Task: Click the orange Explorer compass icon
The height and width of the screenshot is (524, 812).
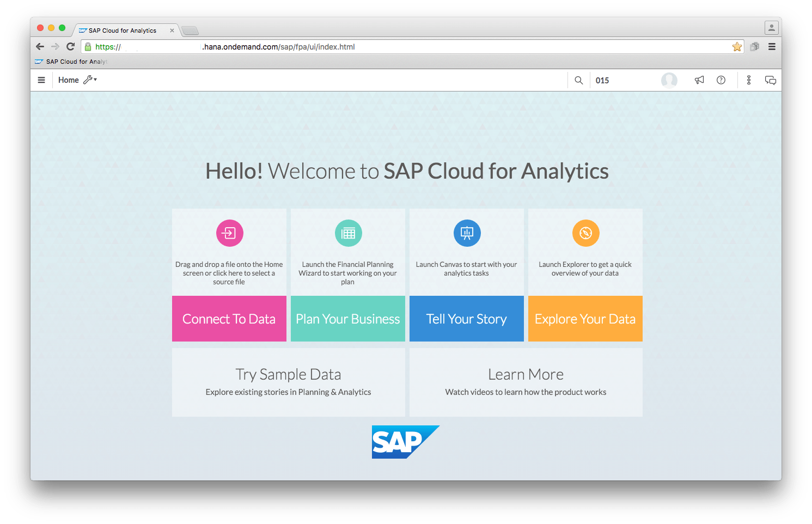Action: tap(585, 233)
